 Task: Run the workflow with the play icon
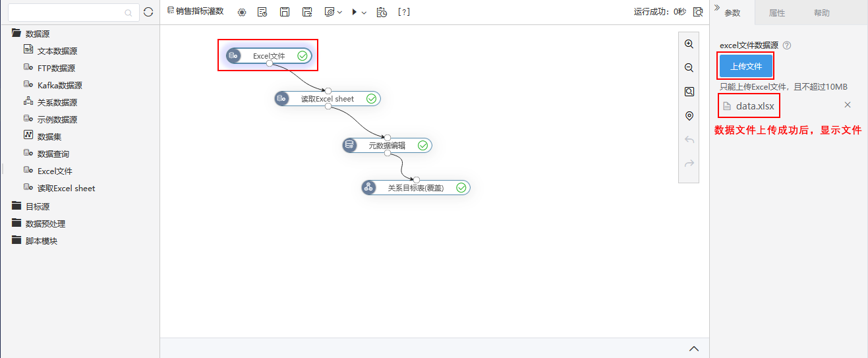pos(355,12)
